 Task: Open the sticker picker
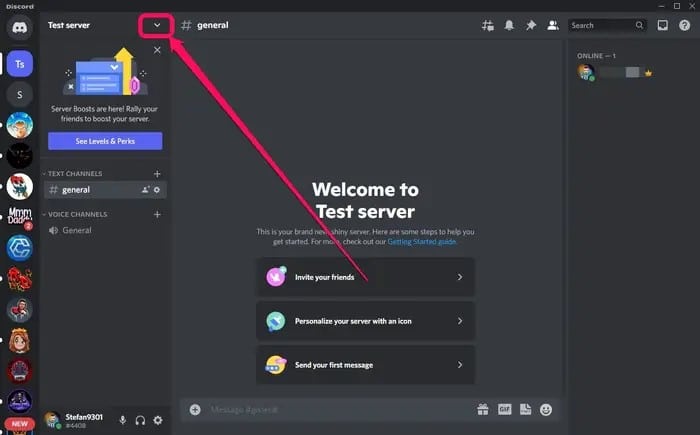coord(525,410)
